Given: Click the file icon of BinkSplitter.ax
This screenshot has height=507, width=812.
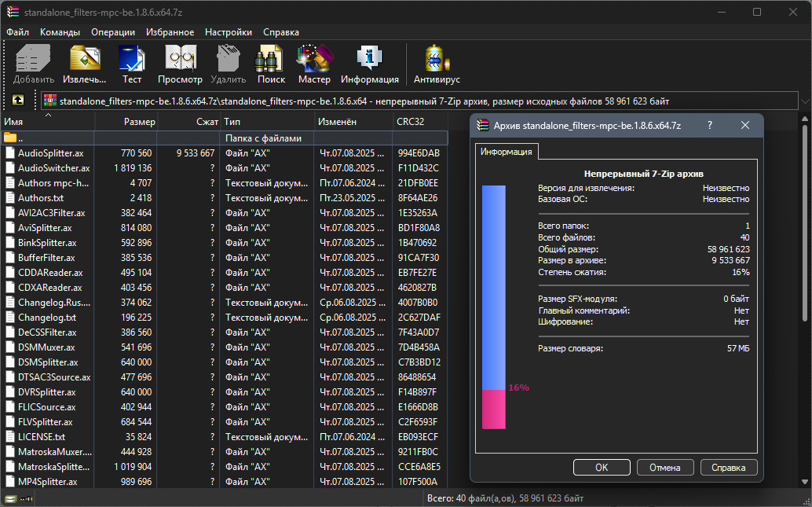Looking at the screenshot, I should [x=10, y=243].
